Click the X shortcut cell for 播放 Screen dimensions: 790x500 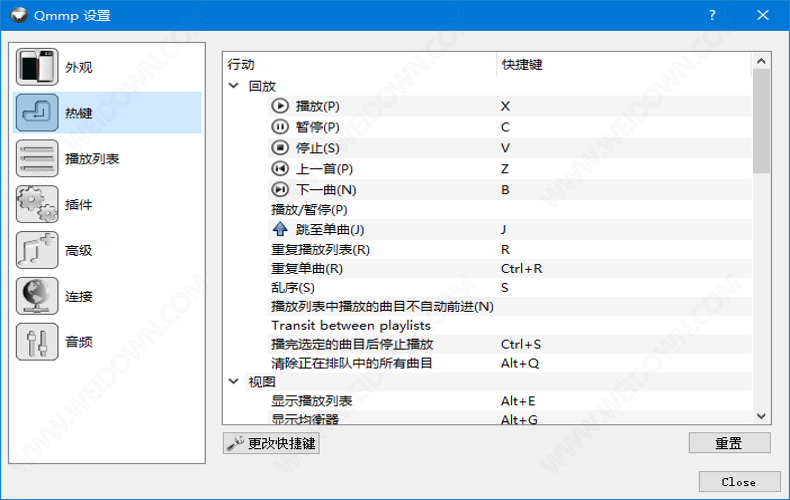[505, 106]
